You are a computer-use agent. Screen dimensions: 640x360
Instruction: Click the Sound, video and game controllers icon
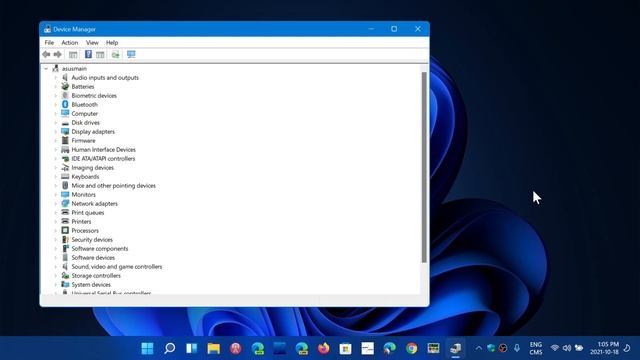click(x=65, y=267)
